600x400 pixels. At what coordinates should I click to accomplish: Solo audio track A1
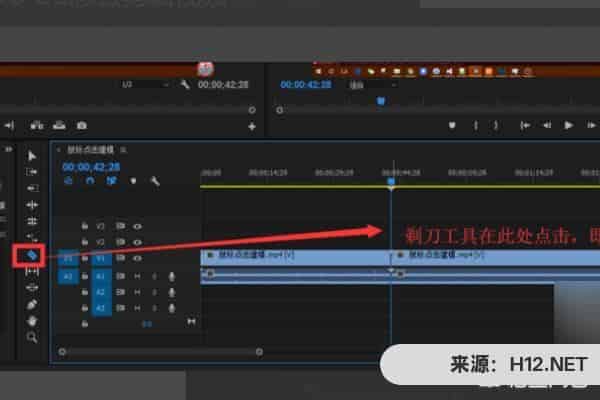[154, 276]
